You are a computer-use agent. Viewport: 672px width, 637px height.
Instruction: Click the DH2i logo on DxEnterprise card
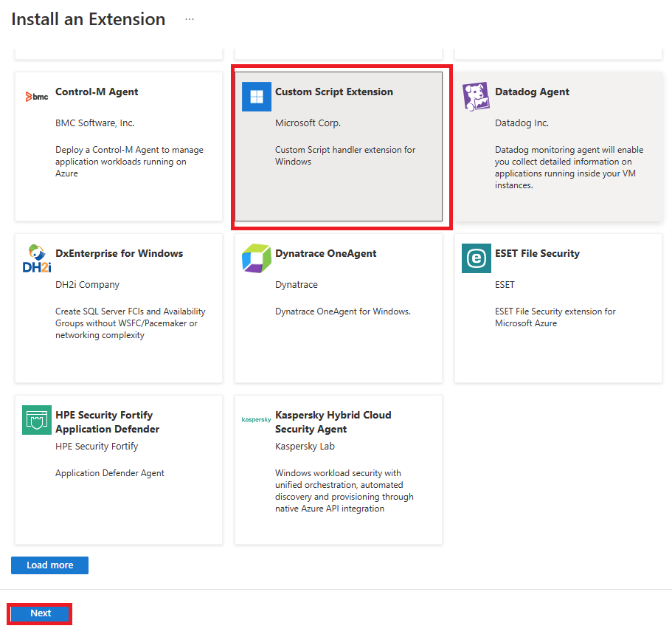(x=37, y=258)
